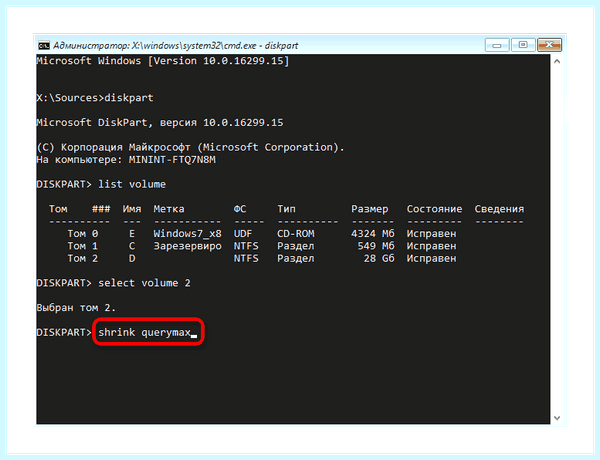
Task: Click the 'NTFS' cell in Том 1 row
Action: pyautogui.click(x=246, y=246)
